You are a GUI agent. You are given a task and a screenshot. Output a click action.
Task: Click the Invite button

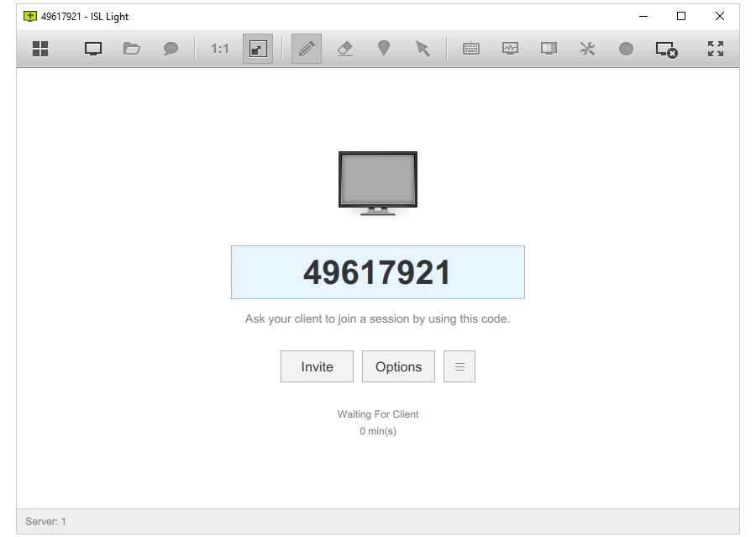coord(317,366)
